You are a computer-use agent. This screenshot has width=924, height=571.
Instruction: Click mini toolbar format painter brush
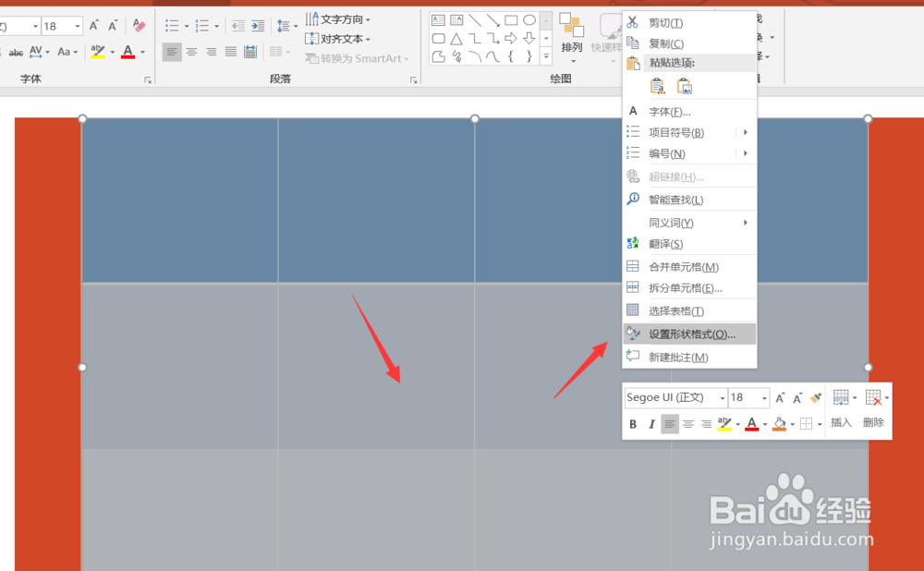click(816, 397)
